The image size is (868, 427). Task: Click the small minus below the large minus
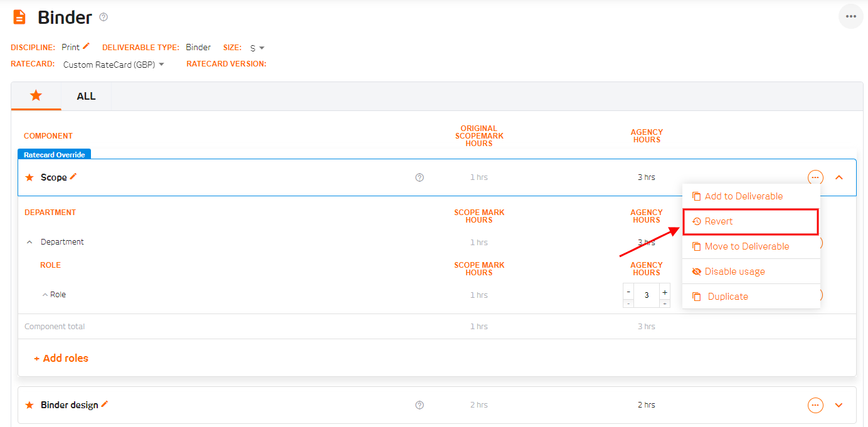(628, 303)
